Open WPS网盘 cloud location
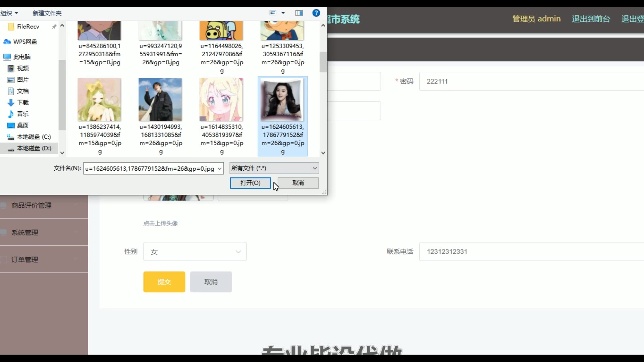The image size is (644, 362). click(x=25, y=42)
